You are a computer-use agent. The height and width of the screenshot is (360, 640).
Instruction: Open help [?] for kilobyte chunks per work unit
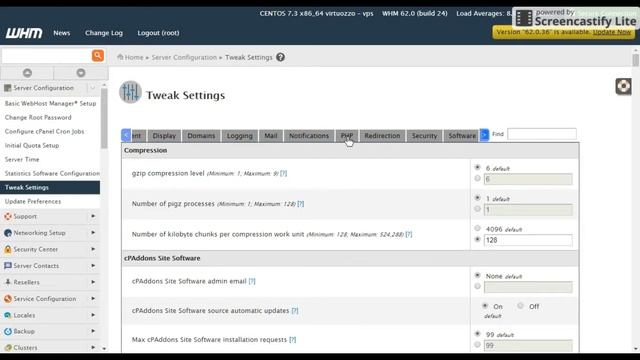(x=409, y=234)
